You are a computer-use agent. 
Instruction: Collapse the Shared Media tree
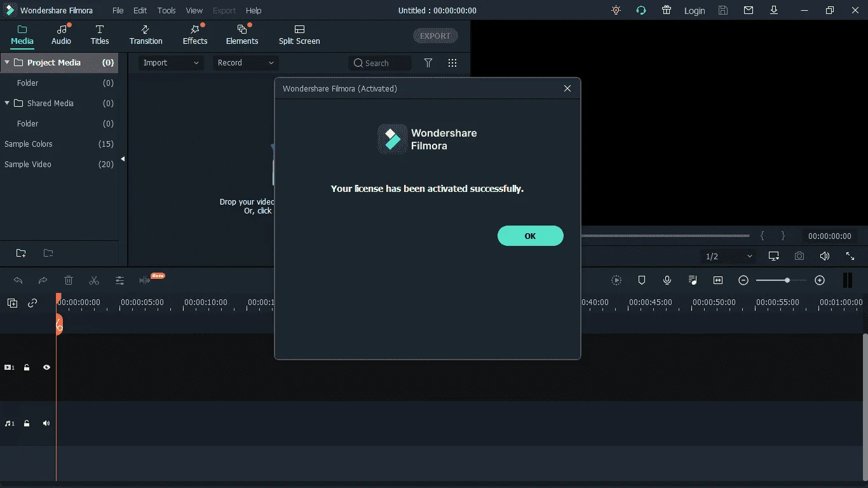[7, 103]
